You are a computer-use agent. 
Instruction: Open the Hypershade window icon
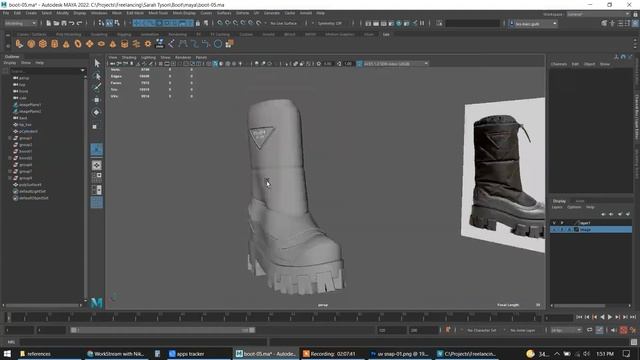(399, 23)
